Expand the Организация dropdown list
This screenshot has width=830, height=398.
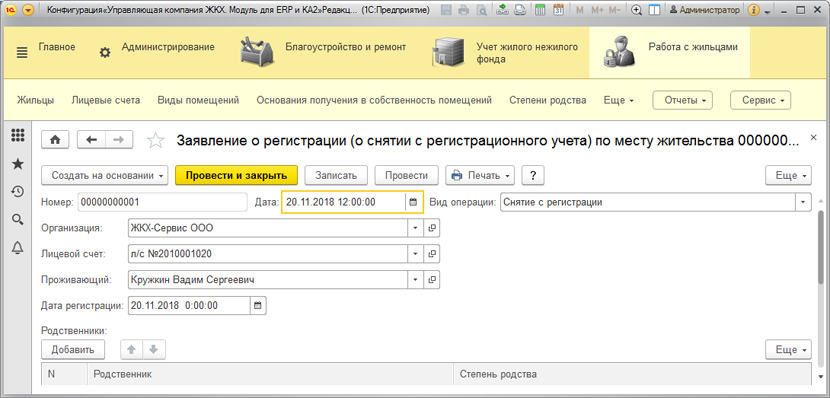pyautogui.click(x=414, y=228)
